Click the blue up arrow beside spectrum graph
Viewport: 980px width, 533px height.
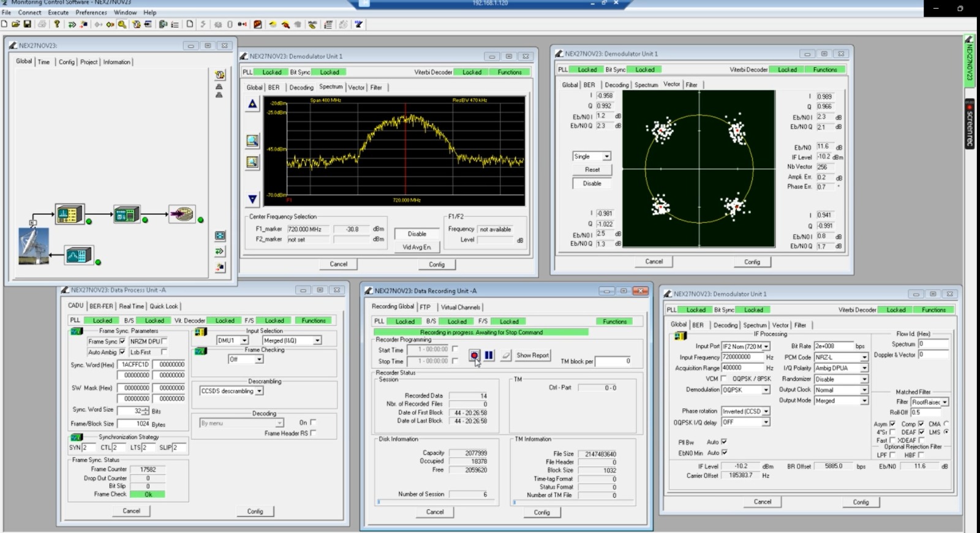[x=252, y=104]
